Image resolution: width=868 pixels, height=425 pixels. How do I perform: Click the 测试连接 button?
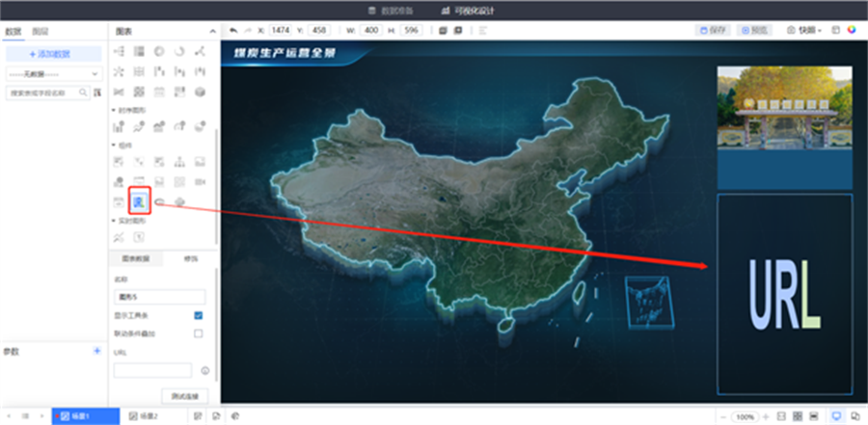point(183,395)
